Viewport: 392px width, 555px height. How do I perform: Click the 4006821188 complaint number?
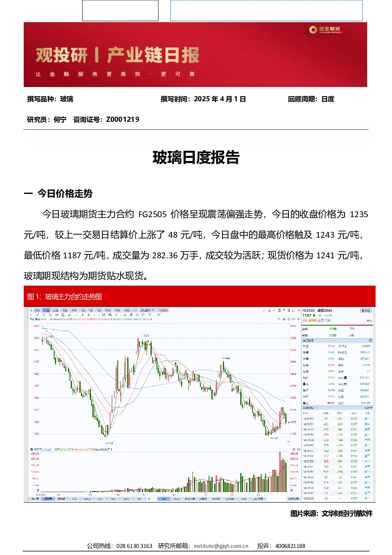[x=290, y=546]
